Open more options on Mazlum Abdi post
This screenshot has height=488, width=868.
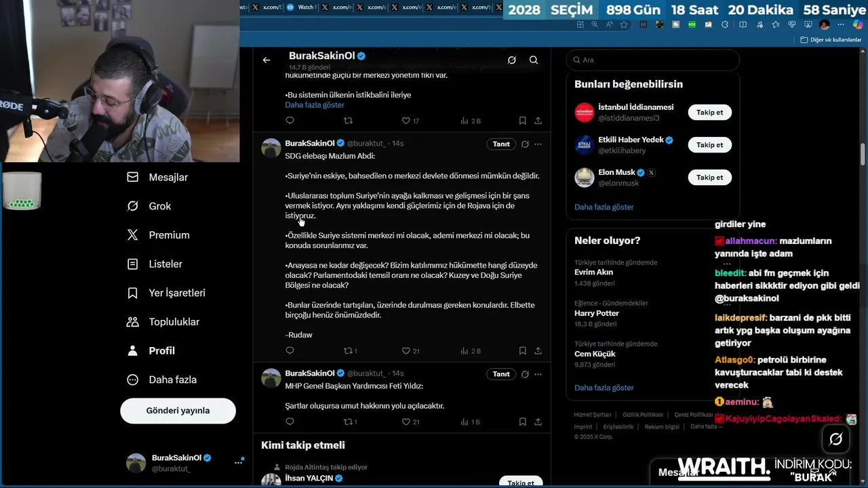tap(538, 144)
